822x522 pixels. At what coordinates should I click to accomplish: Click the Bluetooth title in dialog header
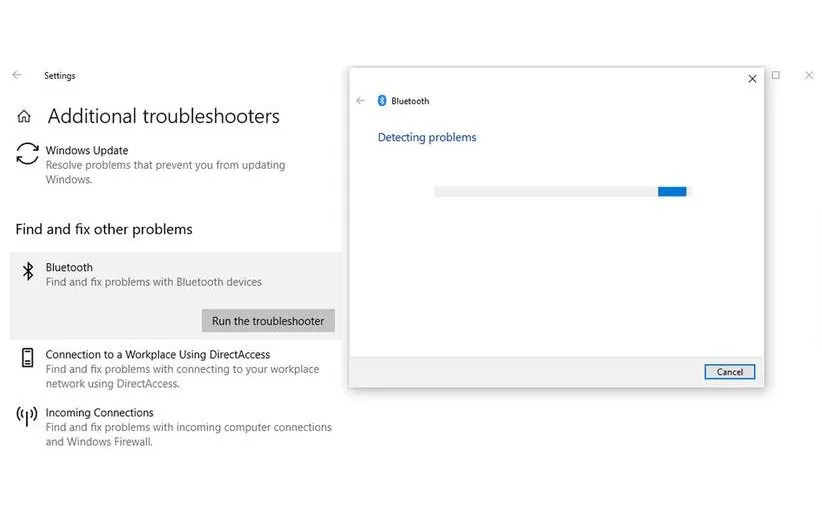pyautogui.click(x=410, y=101)
